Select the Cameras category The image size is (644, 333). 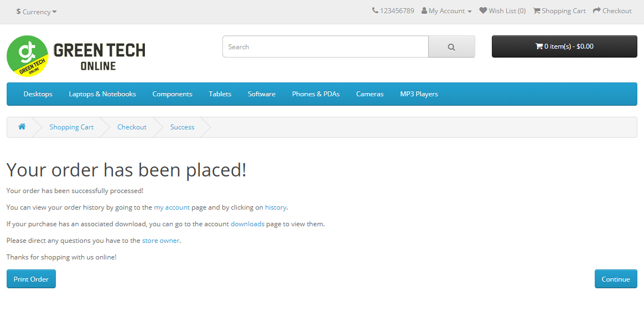[370, 94]
